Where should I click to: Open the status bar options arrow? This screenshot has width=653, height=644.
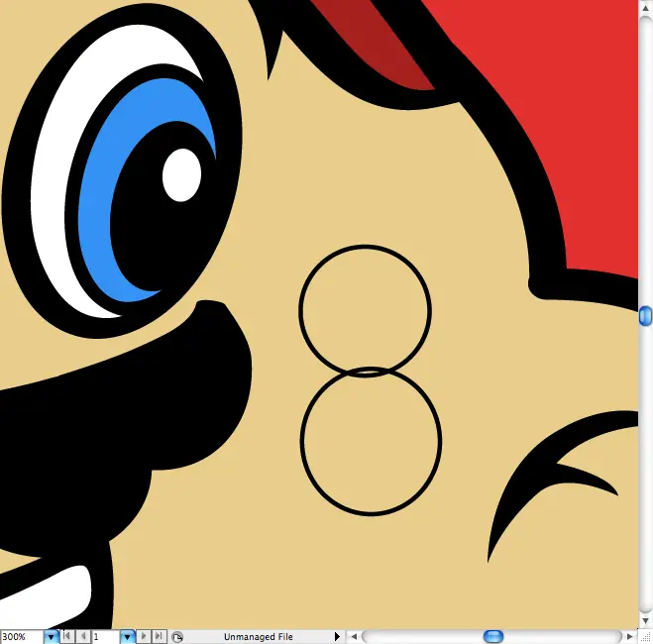[337, 636]
